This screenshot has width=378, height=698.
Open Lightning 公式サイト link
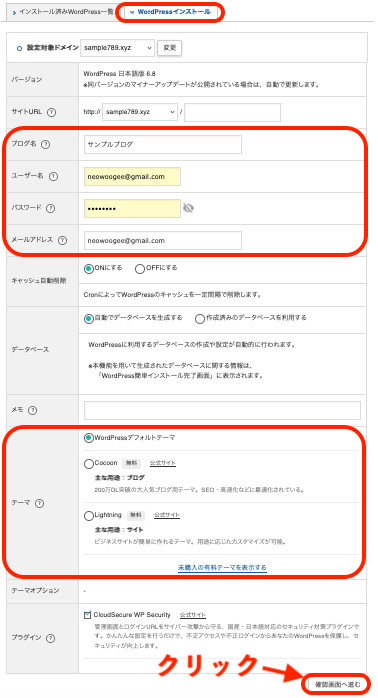pos(167,515)
